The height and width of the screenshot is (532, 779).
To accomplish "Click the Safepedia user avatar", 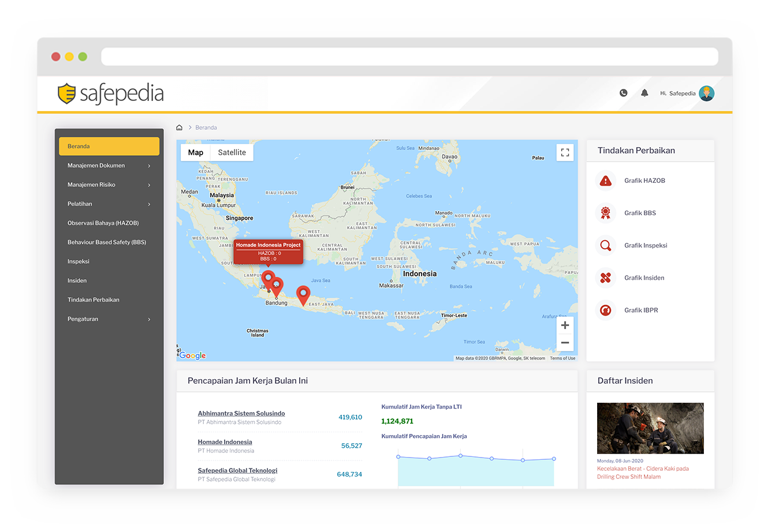I will coord(706,93).
